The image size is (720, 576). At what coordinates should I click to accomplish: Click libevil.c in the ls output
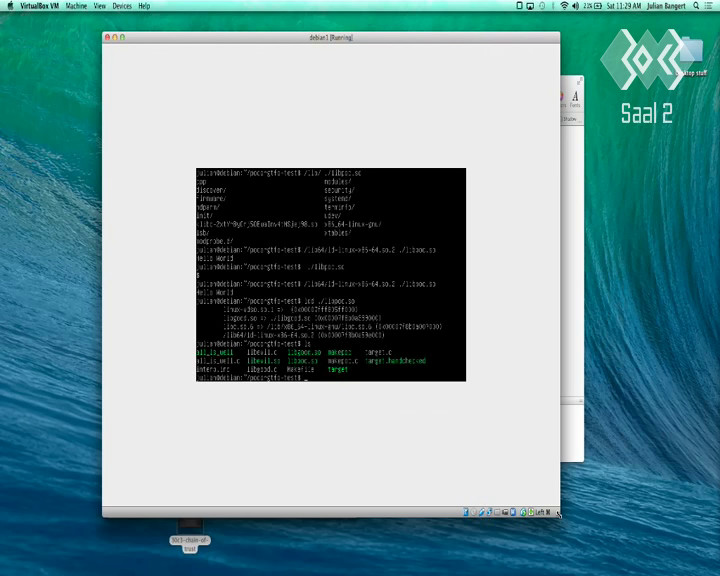(262, 352)
